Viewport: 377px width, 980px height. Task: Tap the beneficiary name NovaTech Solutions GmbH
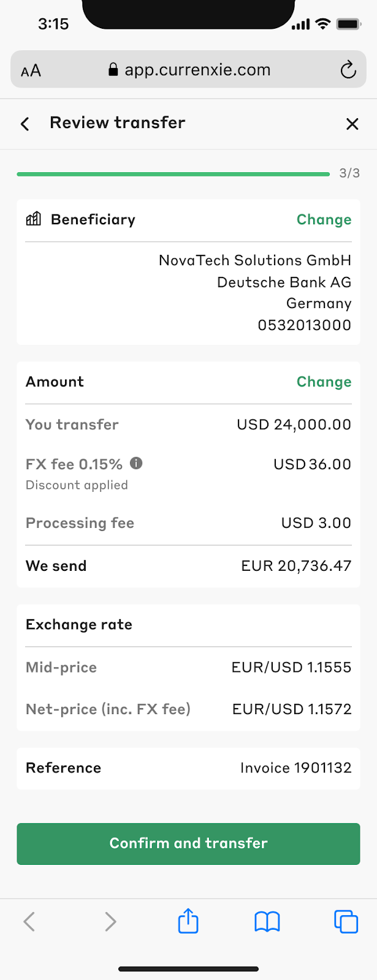click(254, 260)
